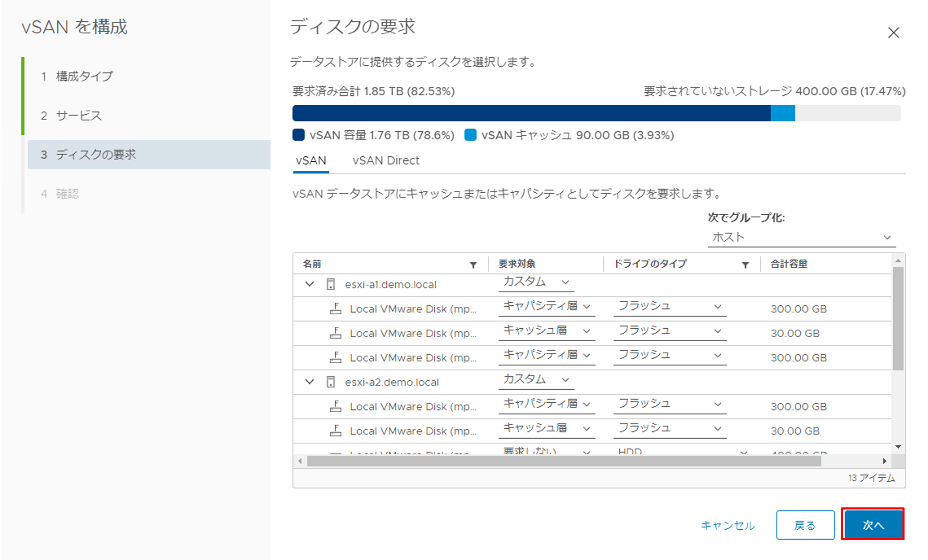Click the vertical scrollbar up arrow
The image size is (928, 560).
tap(898, 260)
